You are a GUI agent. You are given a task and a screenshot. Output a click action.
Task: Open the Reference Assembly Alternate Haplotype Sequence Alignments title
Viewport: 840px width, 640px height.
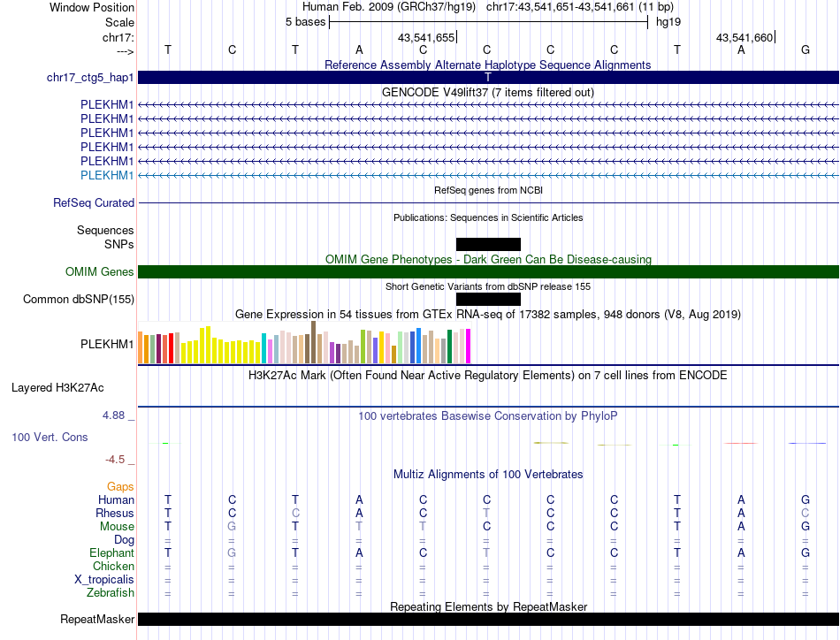(487, 65)
